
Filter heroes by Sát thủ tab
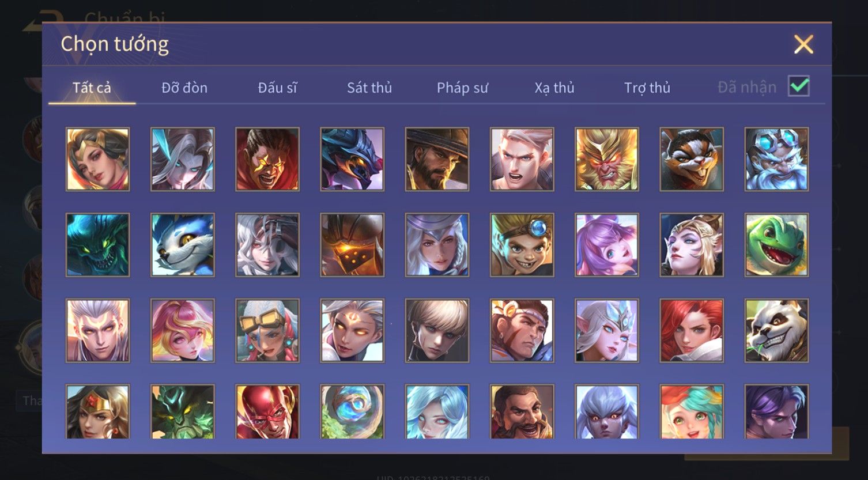tap(369, 88)
